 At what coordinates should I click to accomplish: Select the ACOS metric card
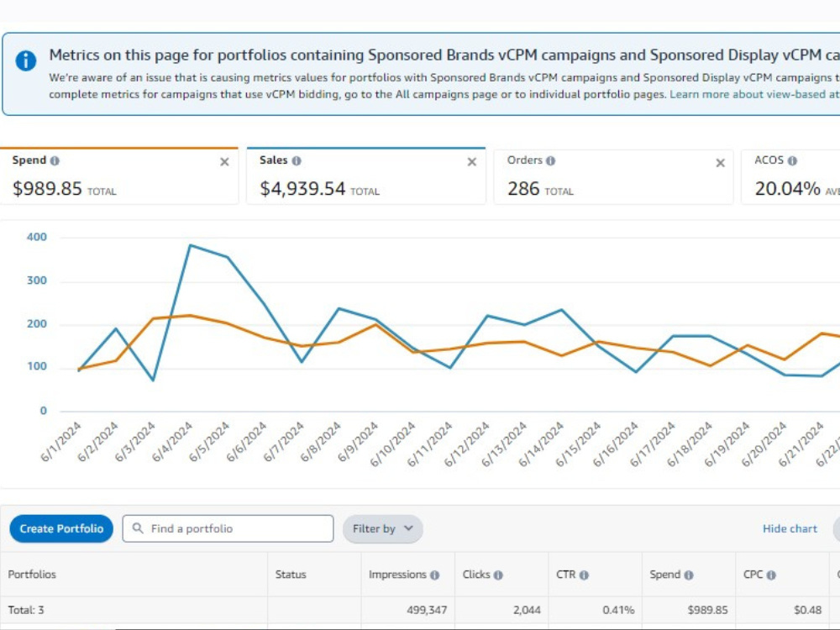click(x=790, y=176)
